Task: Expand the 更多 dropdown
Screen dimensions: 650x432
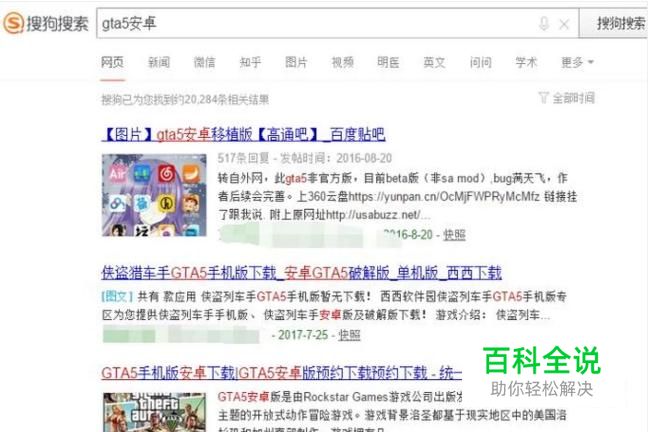Action: click(x=577, y=62)
